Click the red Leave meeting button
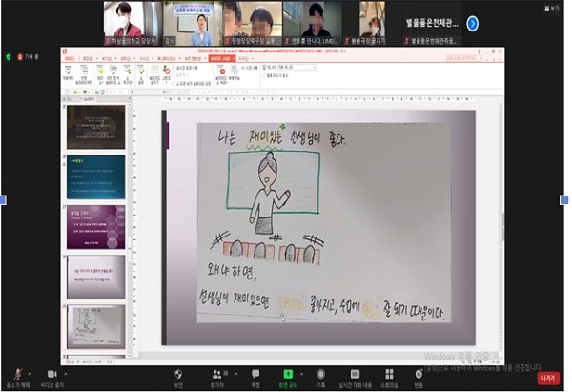This screenshot has width=572, height=392. (548, 378)
